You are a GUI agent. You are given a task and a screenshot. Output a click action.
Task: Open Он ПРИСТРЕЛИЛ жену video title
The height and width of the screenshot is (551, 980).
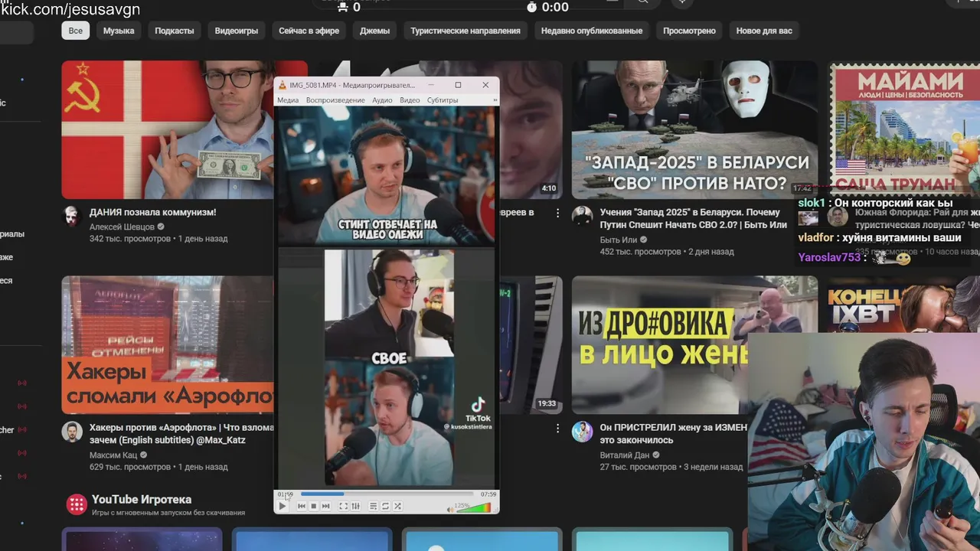tap(674, 434)
